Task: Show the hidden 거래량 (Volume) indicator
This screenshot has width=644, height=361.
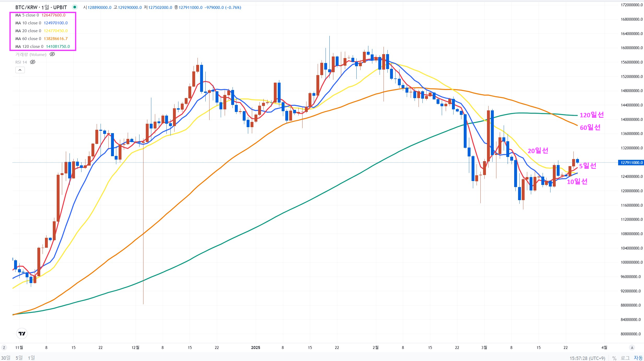Action: click(x=52, y=54)
